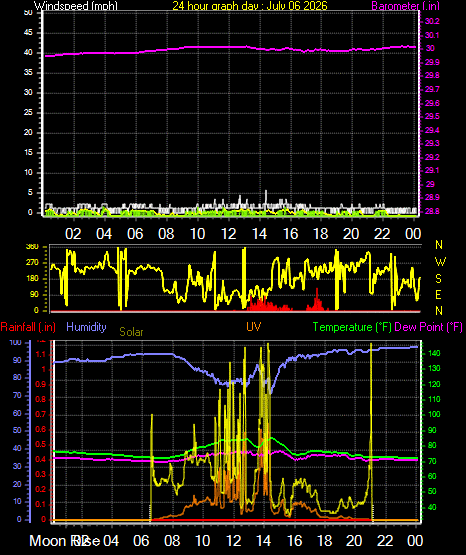This screenshot has width=466, height=555.
Task: Click the "120" temperature axis value
Action: coord(434,384)
